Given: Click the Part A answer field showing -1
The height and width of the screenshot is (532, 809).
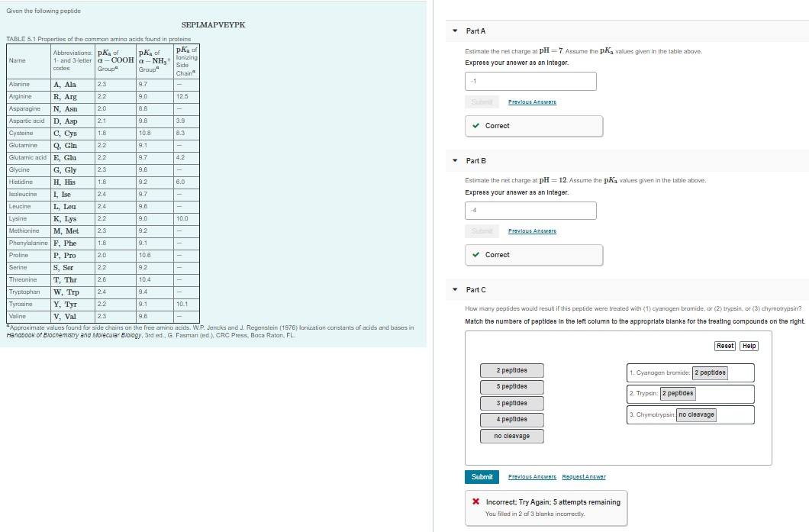Looking at the screenshot, I should pyautogui.click(x=530, y=79).
